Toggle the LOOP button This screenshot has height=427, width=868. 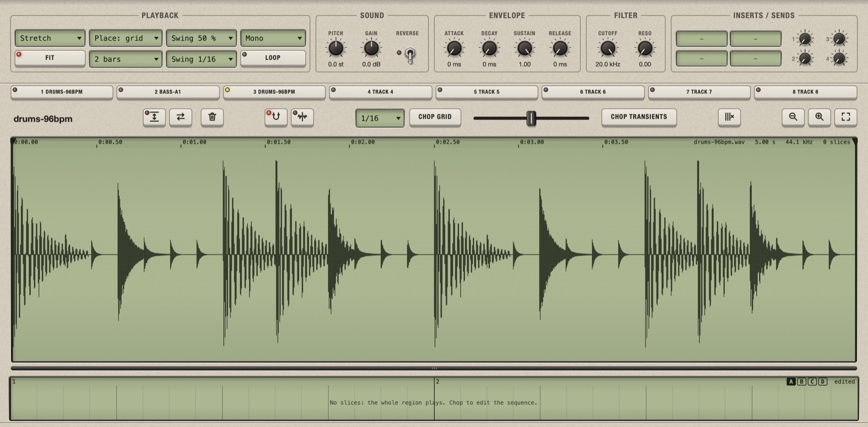click(x=273, y=58)
